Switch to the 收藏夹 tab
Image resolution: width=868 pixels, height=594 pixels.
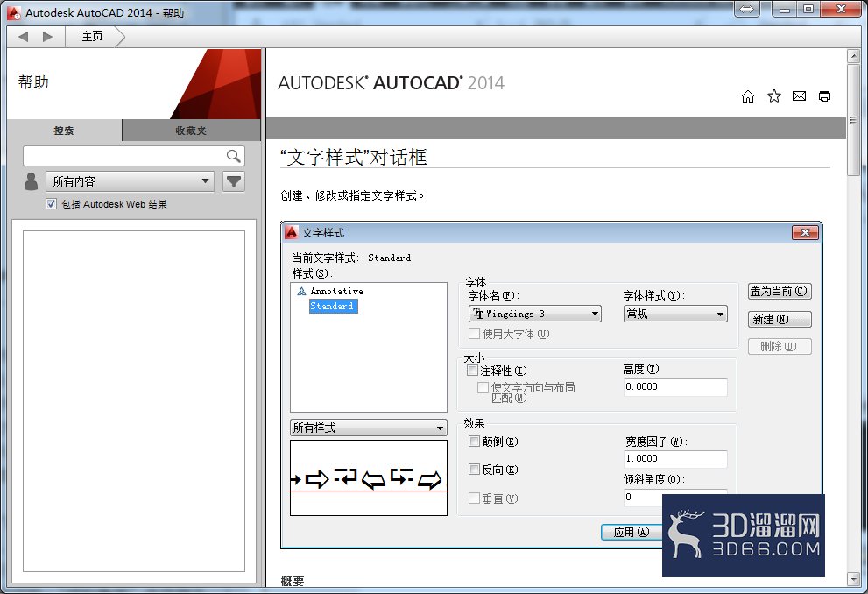[191, 131]
